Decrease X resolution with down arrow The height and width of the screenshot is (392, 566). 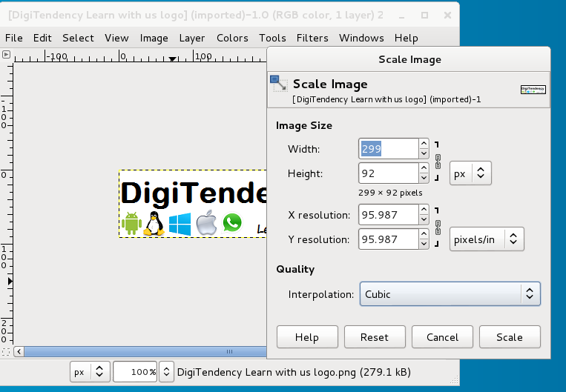click(424, 219)
